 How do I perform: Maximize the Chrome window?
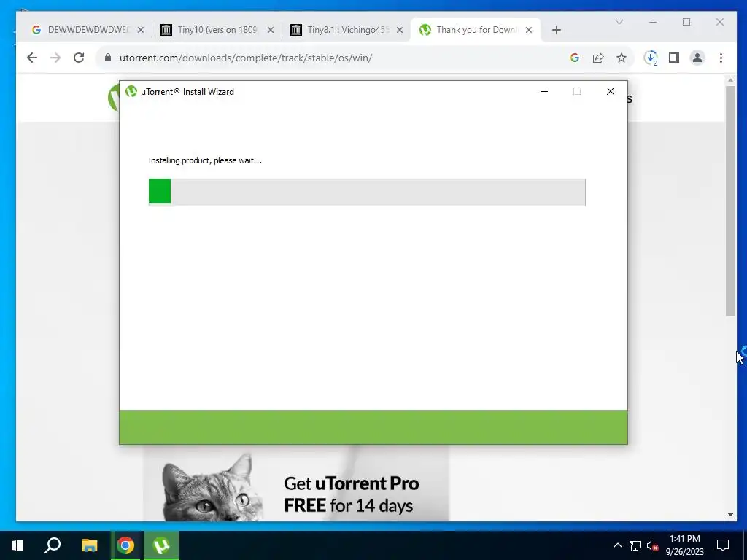point(686,22)
